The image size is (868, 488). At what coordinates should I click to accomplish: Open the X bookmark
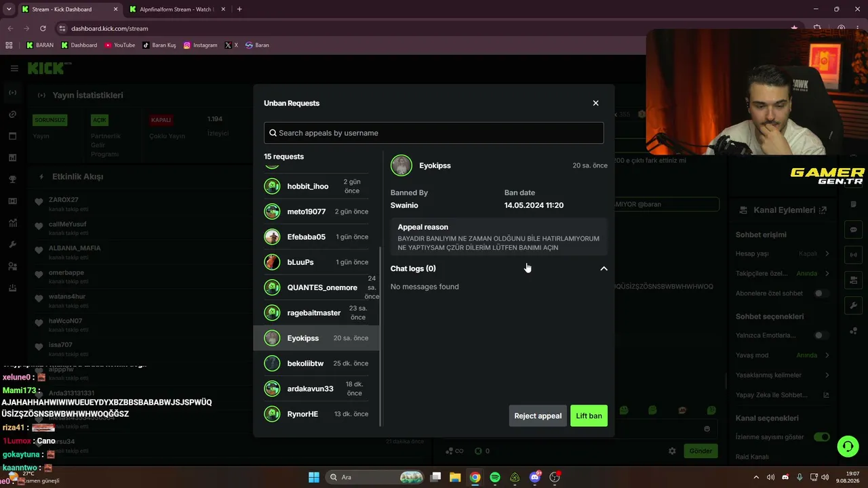(x=231, y=45)
